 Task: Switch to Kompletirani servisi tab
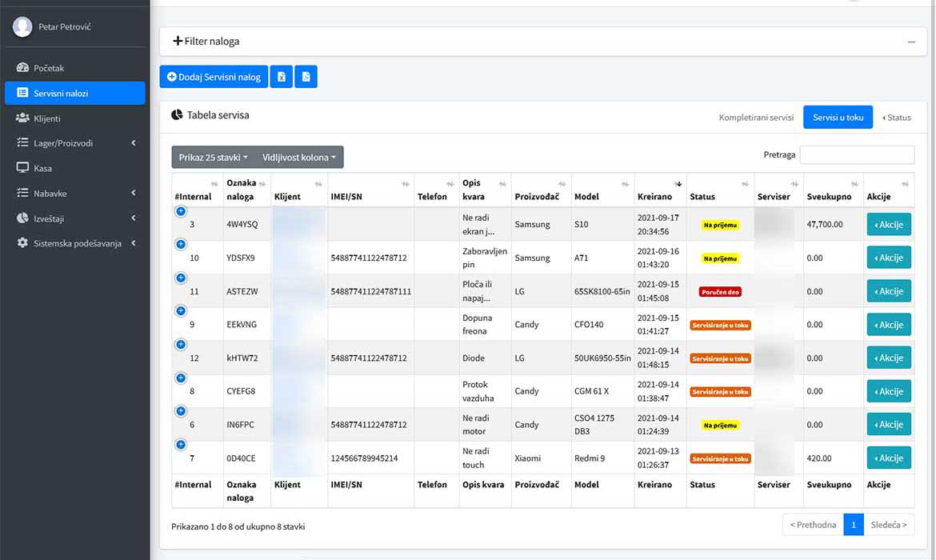point(756,118)
